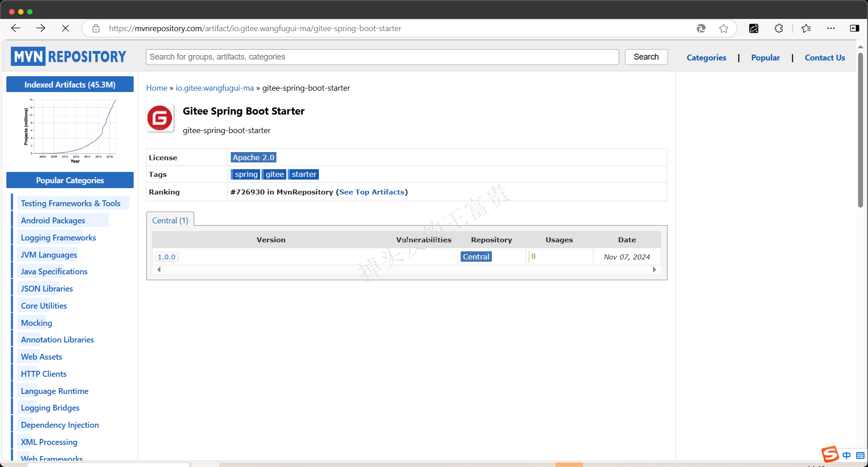This screenshot has width=868, height=467.
Task: Open the browser settings and more menu
Action: (x=831, y=28)
